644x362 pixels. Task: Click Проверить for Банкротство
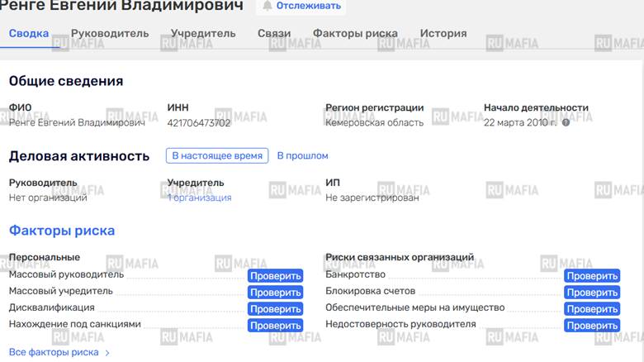[x=592, y=276]
